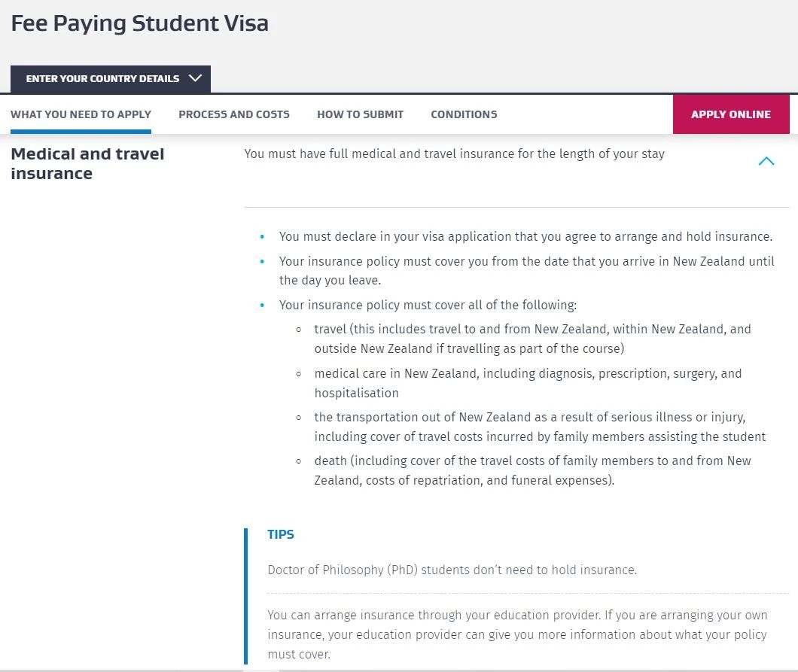This screenshot has width=798, height=672.
Task: Click the travel coverage sub-bullet text
Action: click(532, 339)
